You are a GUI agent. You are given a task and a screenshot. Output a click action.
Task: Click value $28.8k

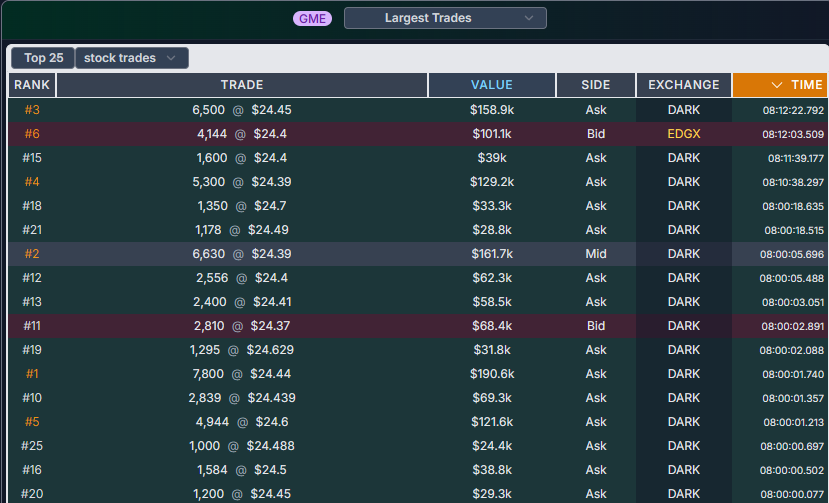click(492, 230)
